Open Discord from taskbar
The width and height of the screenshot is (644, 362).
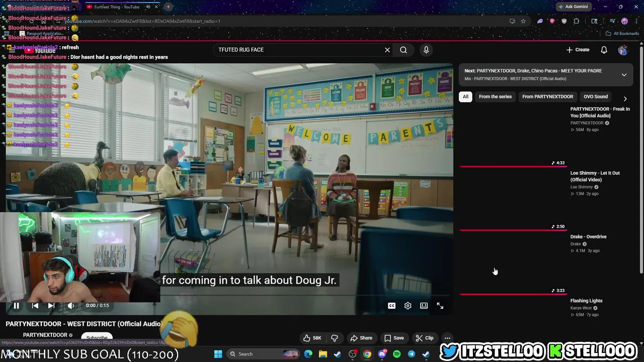[x=382, y=354]
